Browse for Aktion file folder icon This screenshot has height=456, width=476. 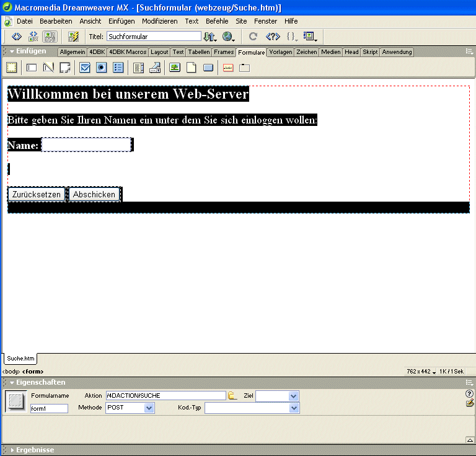coord(233,396)
